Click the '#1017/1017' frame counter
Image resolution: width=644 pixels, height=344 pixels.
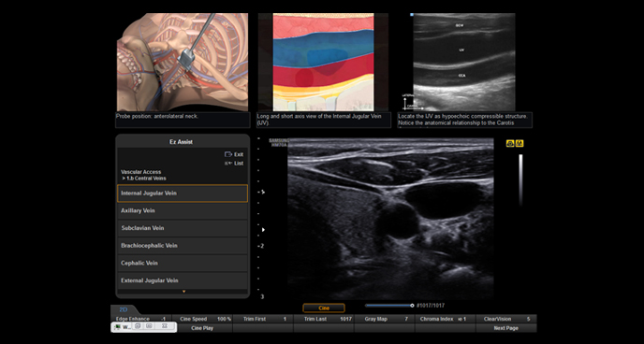point(431,306)
